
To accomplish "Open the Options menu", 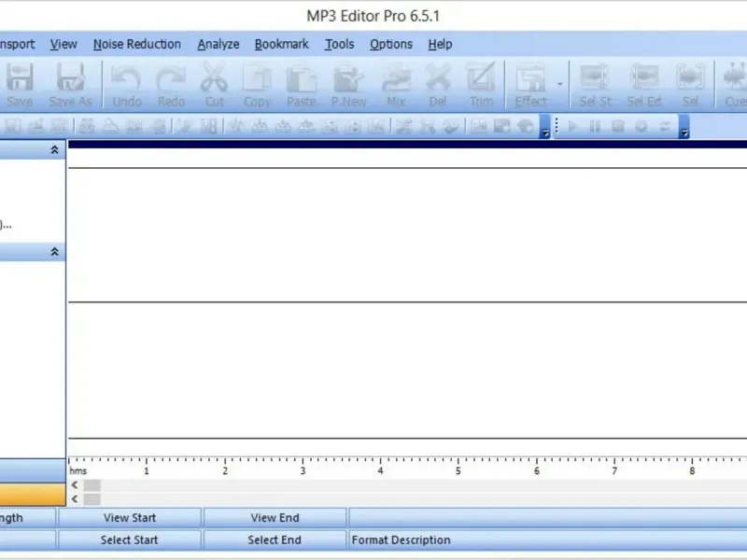I will pos(391,44).
